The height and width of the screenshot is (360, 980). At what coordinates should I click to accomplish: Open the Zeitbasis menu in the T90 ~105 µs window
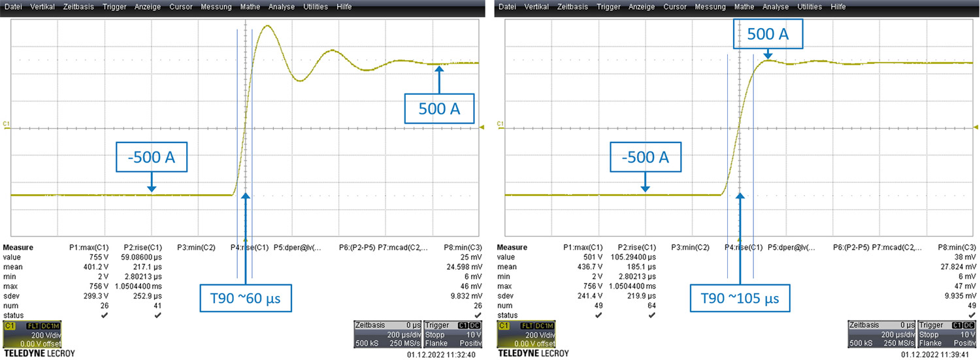pyautogui.click(x=572, y=7)
